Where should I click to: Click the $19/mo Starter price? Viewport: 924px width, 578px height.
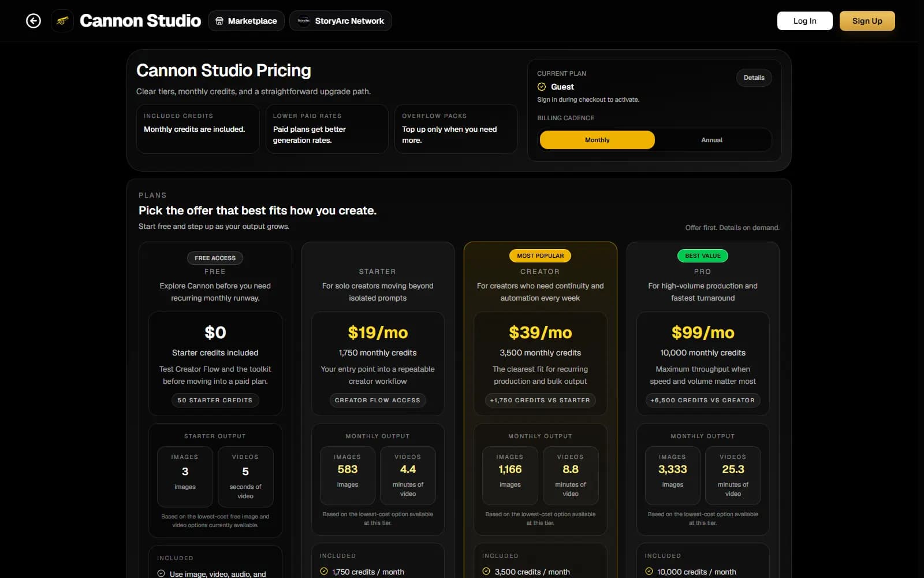coord(378,332)
